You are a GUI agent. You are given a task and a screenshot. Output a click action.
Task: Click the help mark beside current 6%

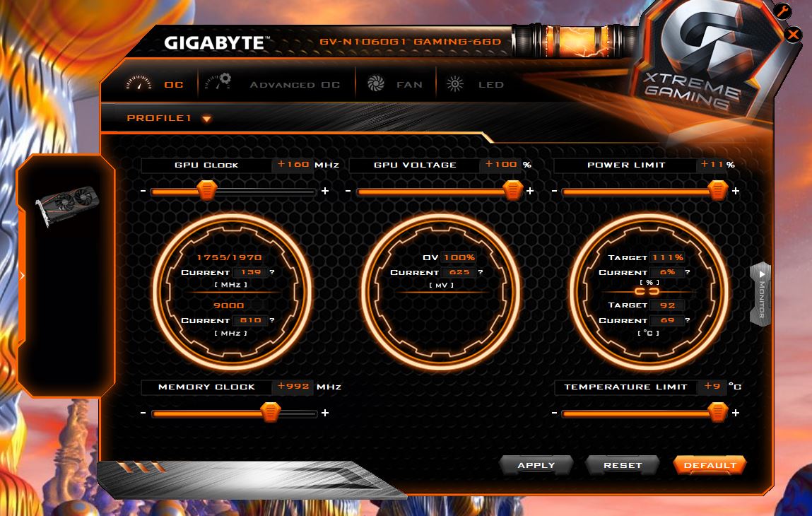[687, 272]
